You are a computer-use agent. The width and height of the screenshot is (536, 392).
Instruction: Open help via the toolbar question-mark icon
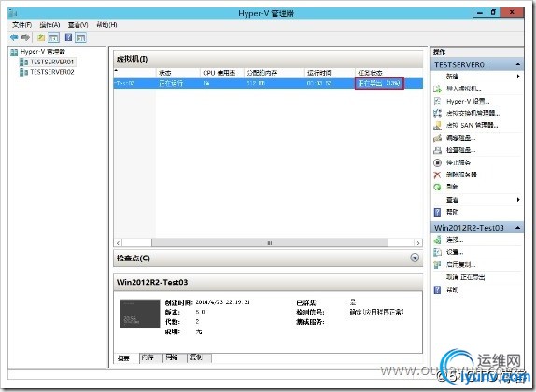click(x=68, y=37)
